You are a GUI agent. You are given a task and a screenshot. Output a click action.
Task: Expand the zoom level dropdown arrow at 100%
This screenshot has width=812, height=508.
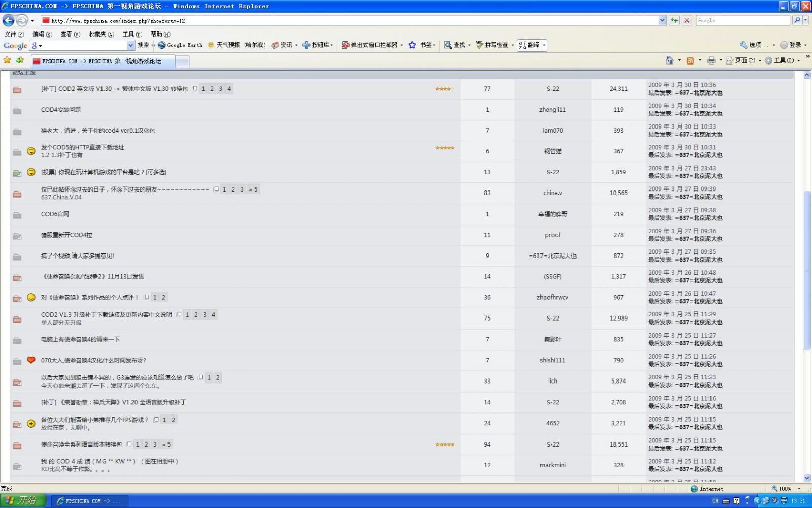799,489
